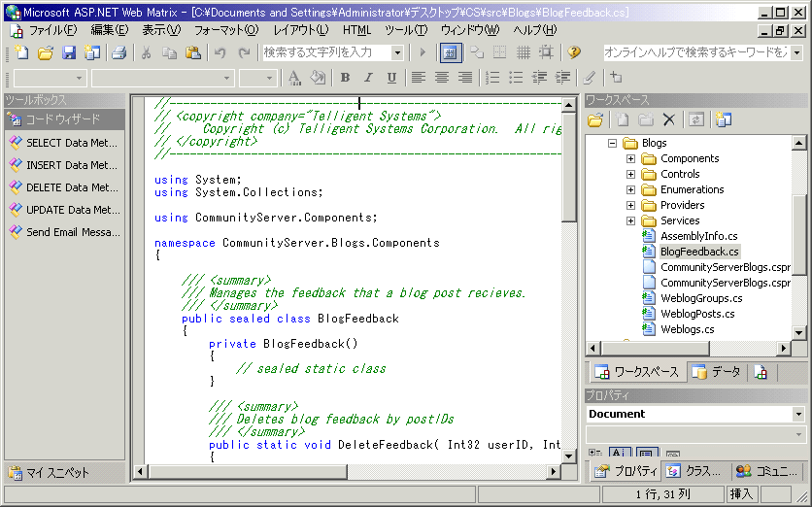The width and height of the screenshot is (812, 507).
Task: Click the Undo arrow icon
Action: [x=220, y=52]
